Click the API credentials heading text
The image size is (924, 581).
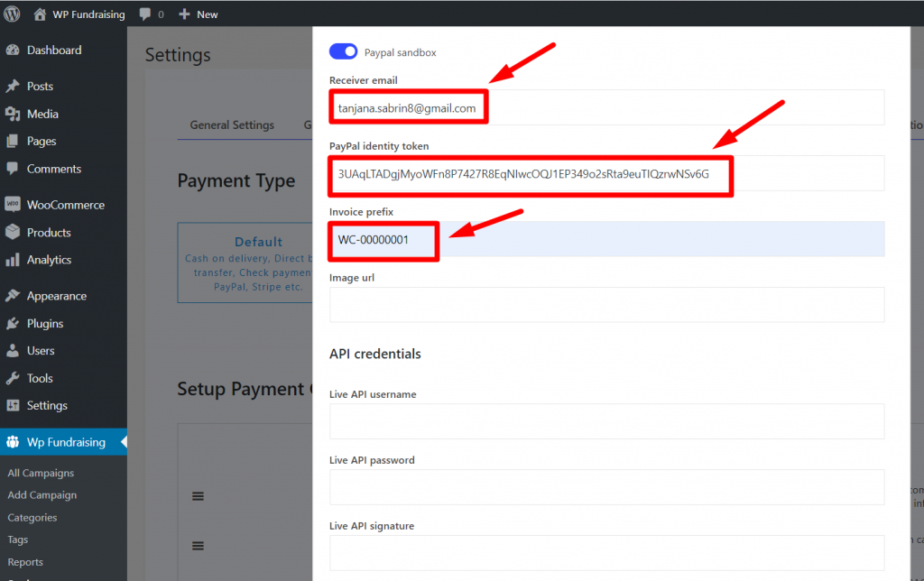click(375, 354)
